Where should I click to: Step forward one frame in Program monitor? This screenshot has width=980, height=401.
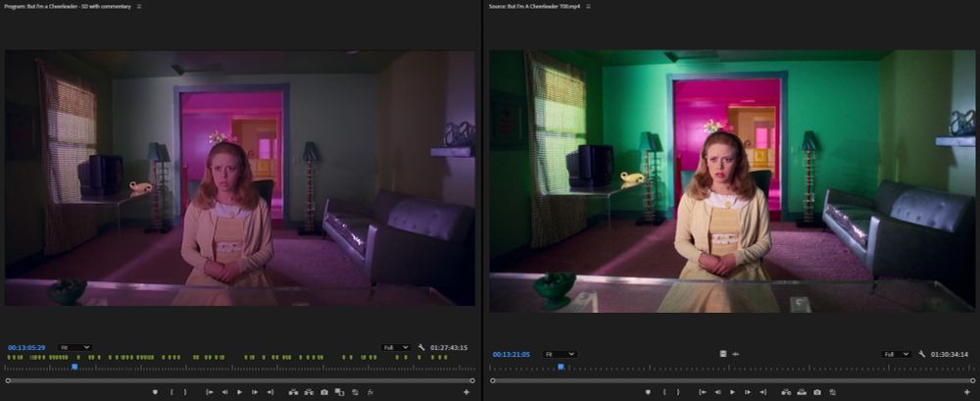pyautogui.click(x=255, y=392)
